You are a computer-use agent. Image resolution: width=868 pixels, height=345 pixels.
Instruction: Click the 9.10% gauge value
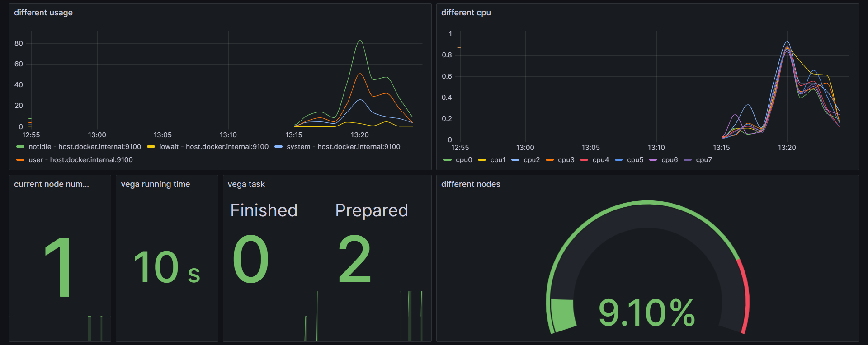point(647,312)
